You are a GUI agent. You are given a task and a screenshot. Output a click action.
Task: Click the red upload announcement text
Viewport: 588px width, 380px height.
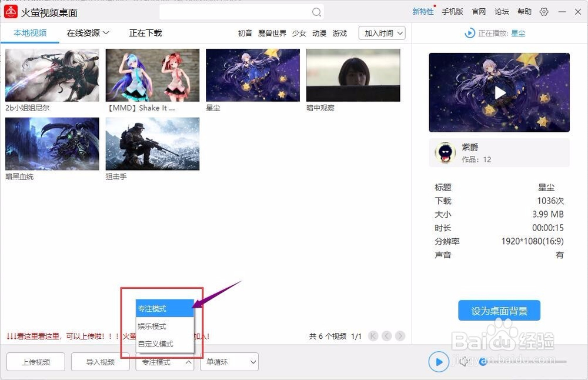[x=108, y=336]
